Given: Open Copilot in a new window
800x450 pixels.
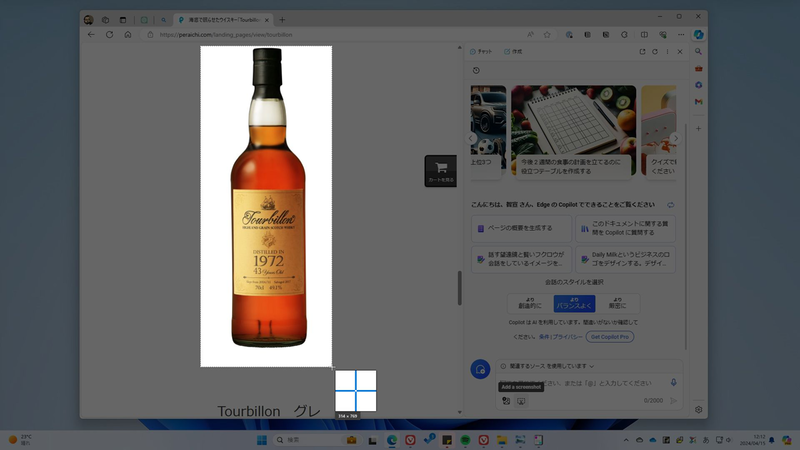Looking at the screenshot, I should coord(642,52).
